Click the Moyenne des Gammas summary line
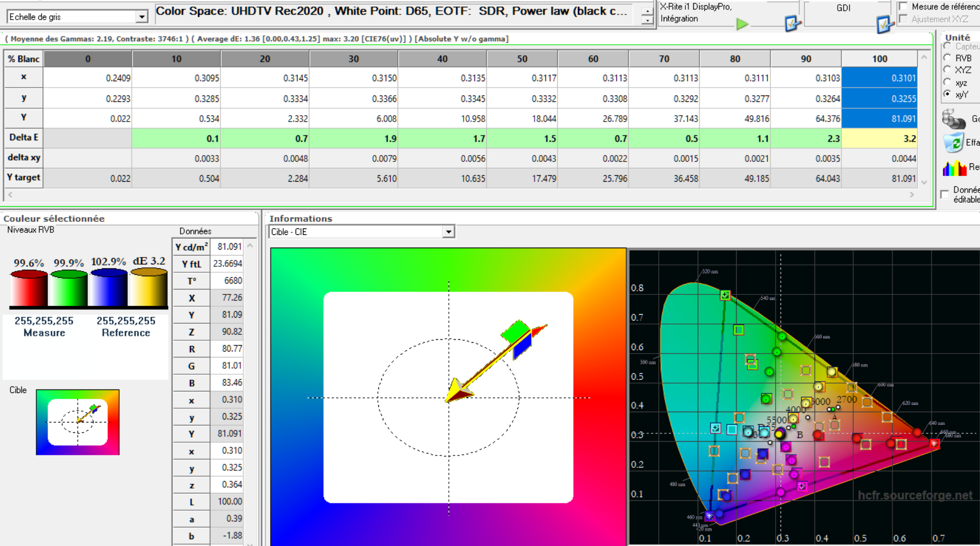 pyautogui.click(x=256, y=39)
